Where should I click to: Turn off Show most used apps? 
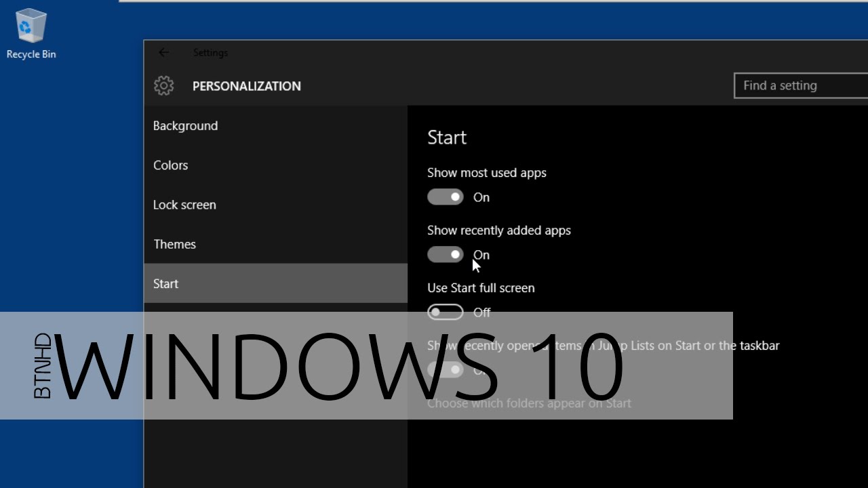coord(446,197)
